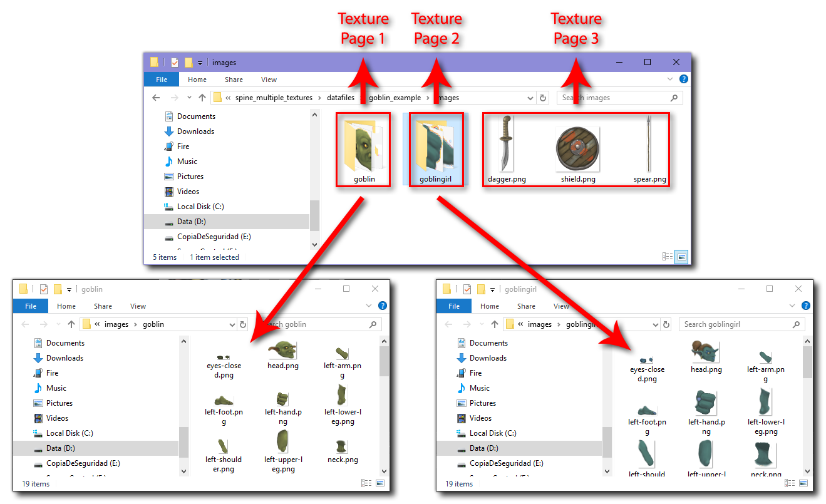The height and width of the screenshot is (504, 826).
Task: Click the Properties icon in the goblingirl window title bar
Action: (467, 289)
